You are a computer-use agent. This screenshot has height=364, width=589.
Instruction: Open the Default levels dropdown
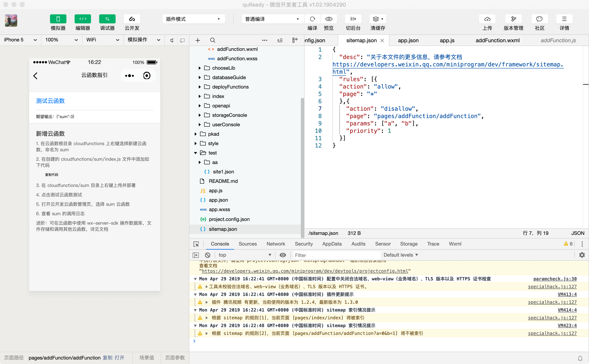400,255
